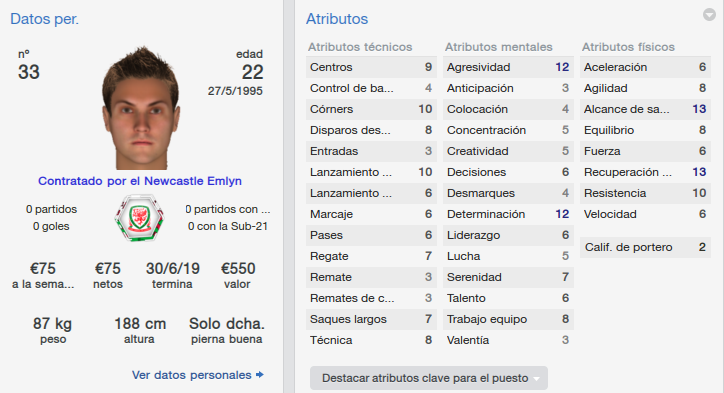The image size is (724, 393).
Task: Click the player face portrait
Action: pos(141,108)
